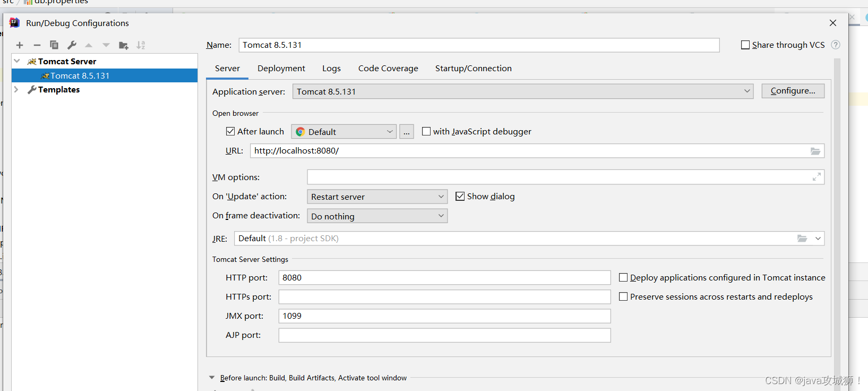Open the browser ellipsis button
The height and width of the screenshot is (391, 868).
pyautogui.click(x=407, y=132)
